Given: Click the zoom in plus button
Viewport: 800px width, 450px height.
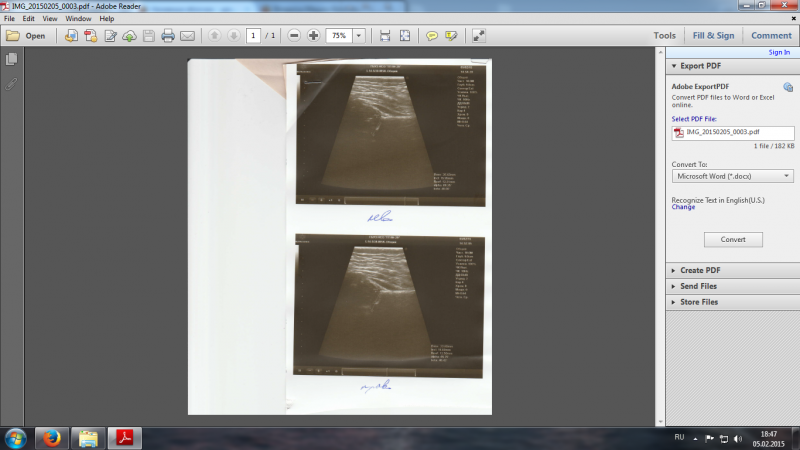Looking at the screenshot, I should click(314, 36).
